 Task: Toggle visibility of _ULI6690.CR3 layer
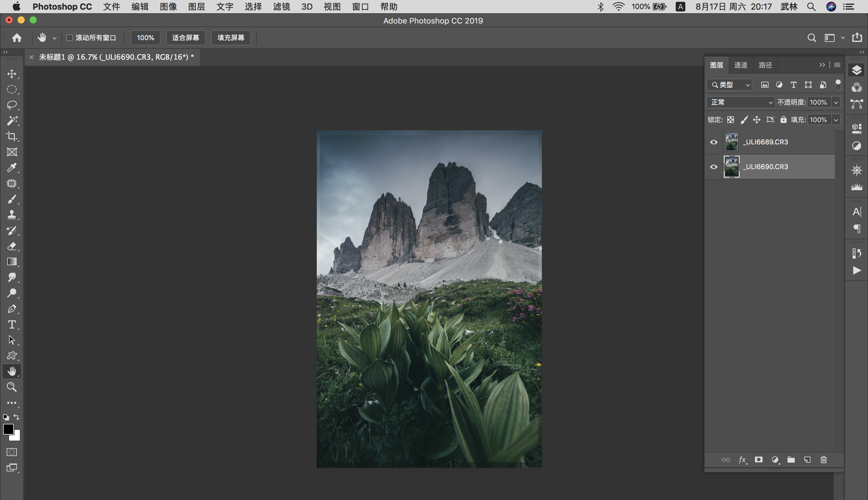pos(714,167)
